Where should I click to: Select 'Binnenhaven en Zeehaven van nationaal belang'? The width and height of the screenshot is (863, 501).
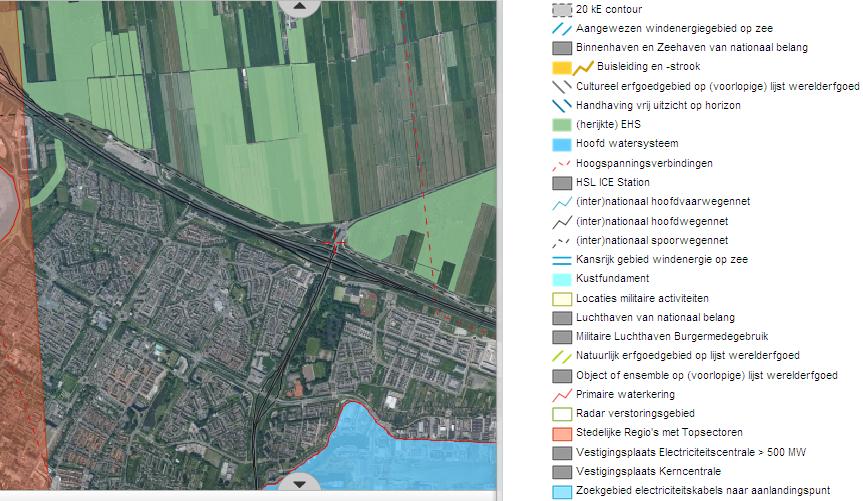pyautogui.click(x=692, y=47)
